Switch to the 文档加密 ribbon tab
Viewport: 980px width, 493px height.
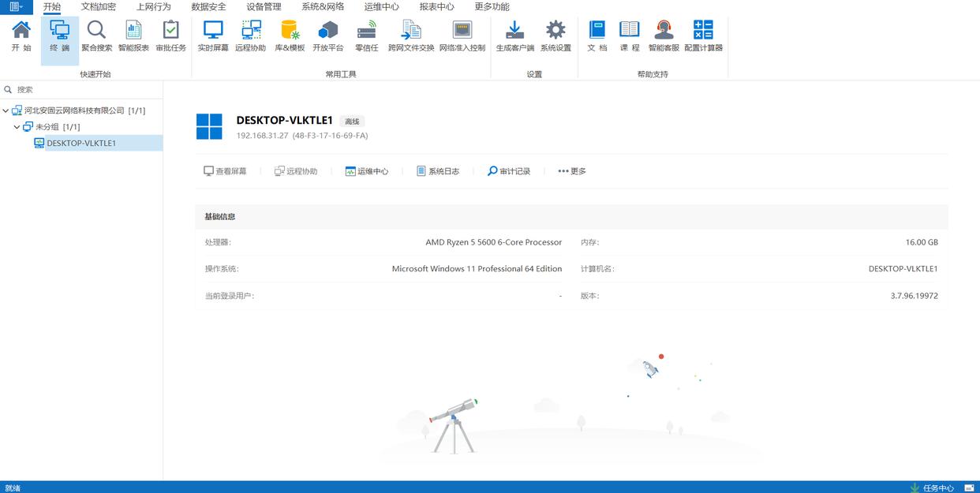[x=99, y=7]
